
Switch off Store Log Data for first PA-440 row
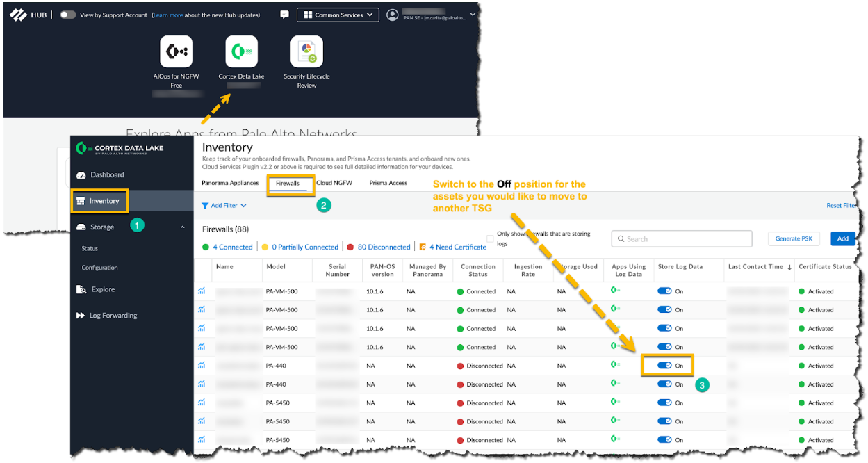pos(664,366)
